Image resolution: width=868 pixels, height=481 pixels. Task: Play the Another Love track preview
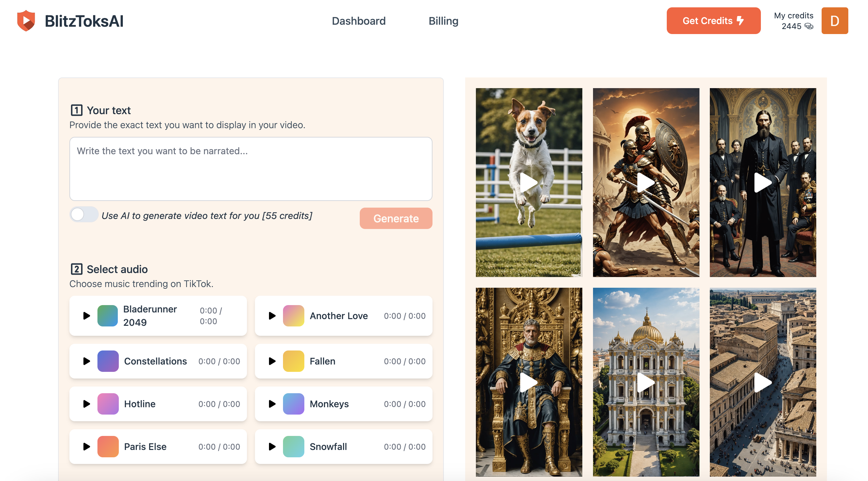(x=272, y=316)
